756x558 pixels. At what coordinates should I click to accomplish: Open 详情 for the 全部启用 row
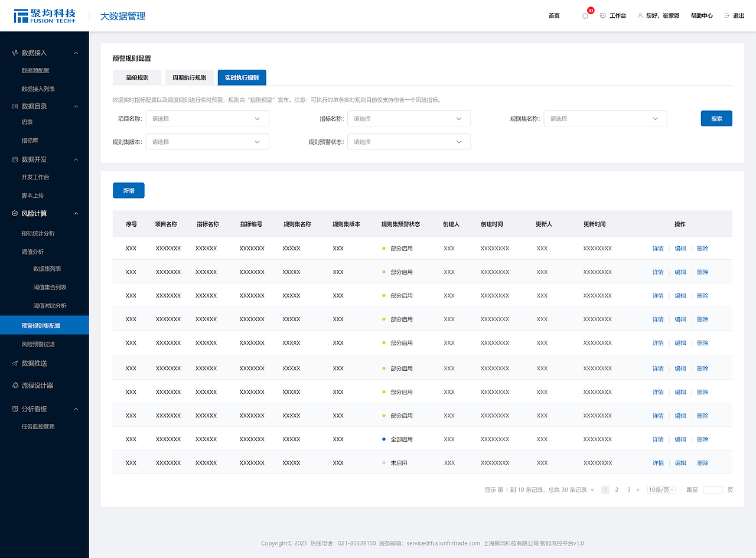[x=658, y=439]
